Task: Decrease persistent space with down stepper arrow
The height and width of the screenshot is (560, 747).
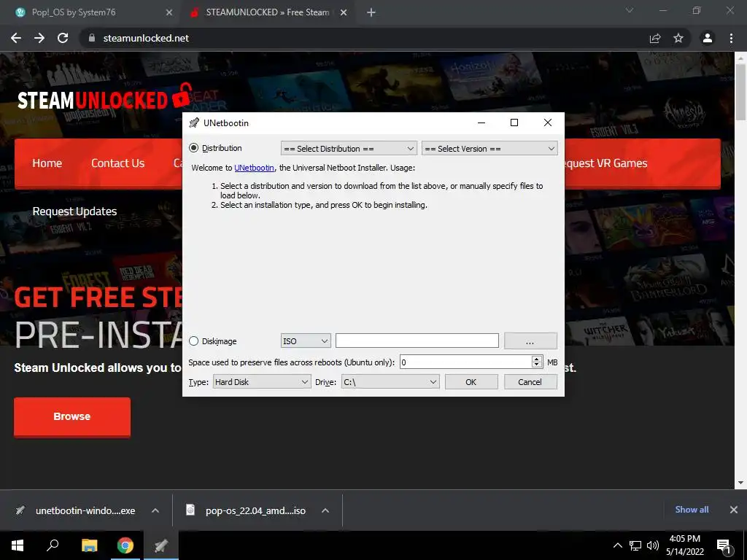Action: [x=537, y=366]
